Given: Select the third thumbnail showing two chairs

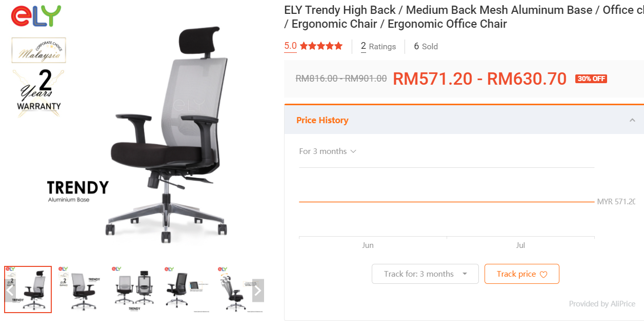Looking at the screenshot, I should coord(133,290).
